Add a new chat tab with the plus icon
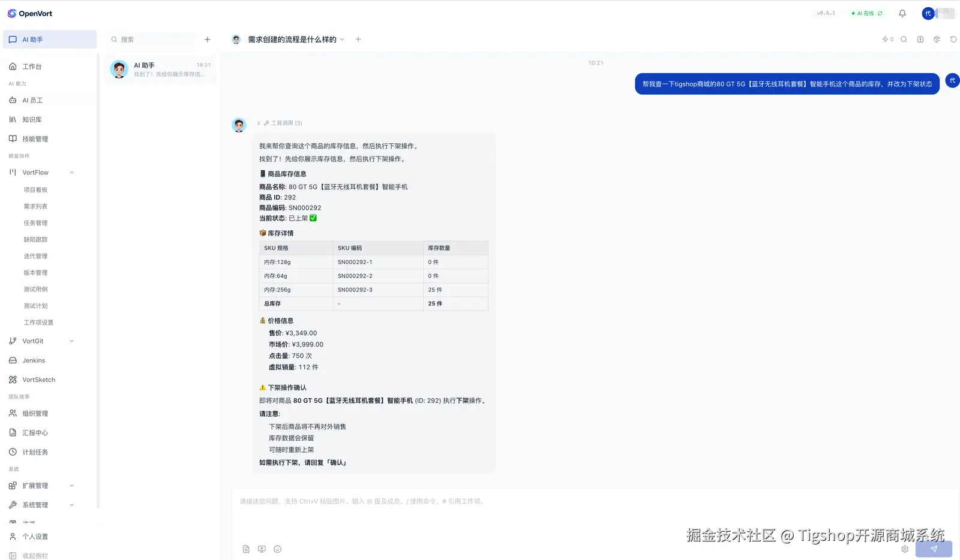The height and width of the screenshot is (560, 960). coord(358,40)
